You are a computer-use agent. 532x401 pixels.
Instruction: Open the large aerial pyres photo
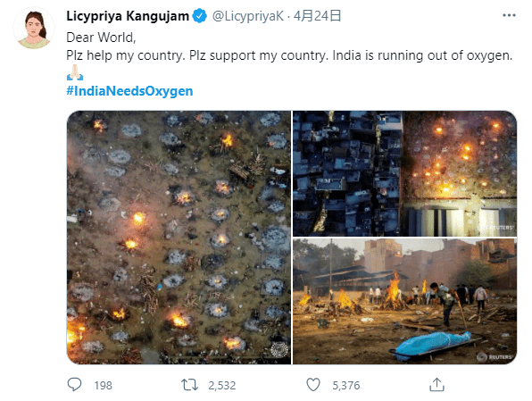pyautogui.click(x=179, y=238)
